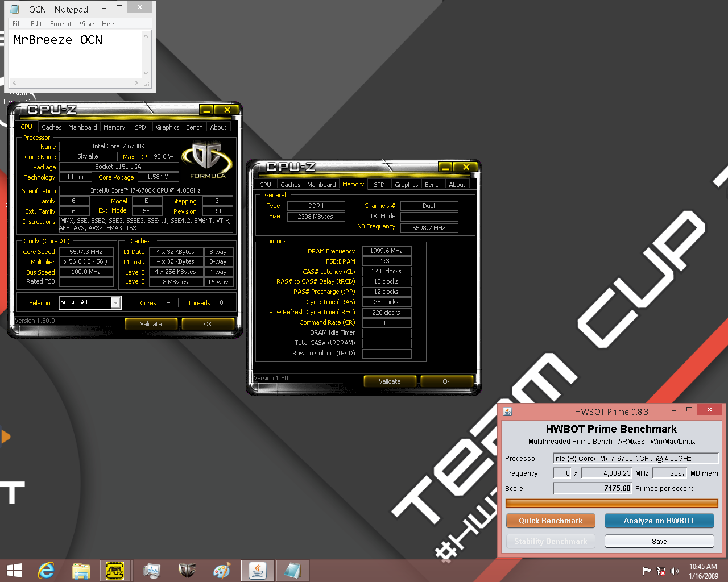
Task: Switch to Memory tab in CPU window
Action: click(x=114, y=127)
